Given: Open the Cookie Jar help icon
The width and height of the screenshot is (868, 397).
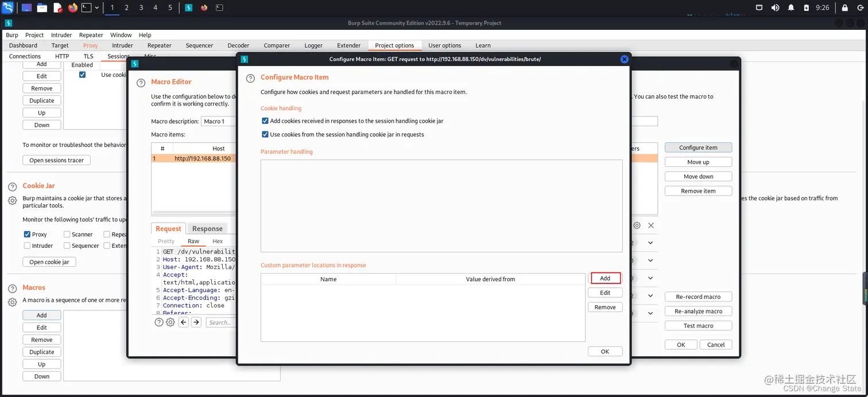Looking at the screenshot, I should point(12,187).
